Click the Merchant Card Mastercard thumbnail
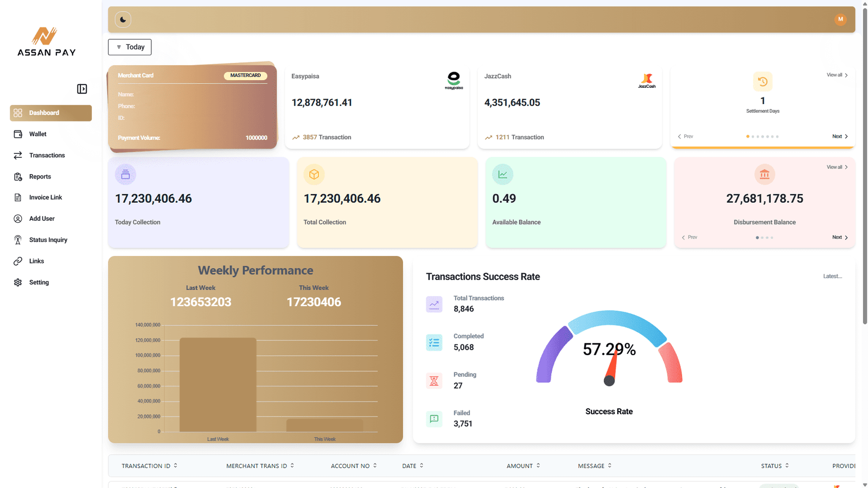 point(193,107)
